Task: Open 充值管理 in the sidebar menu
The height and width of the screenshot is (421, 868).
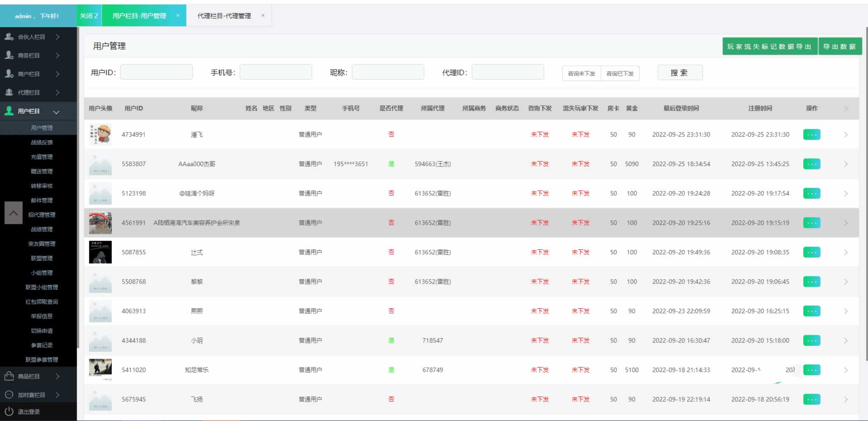Action: [x=42, y=157]
